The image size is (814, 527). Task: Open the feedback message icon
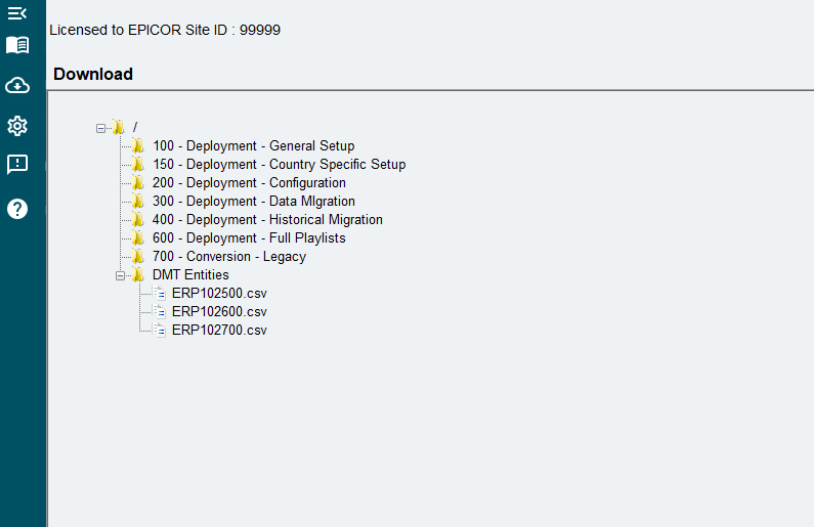(18, 165)
